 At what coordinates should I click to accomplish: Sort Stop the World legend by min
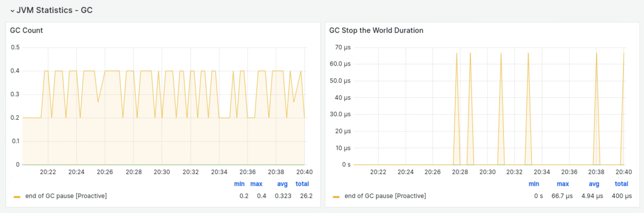click(534, 184)
